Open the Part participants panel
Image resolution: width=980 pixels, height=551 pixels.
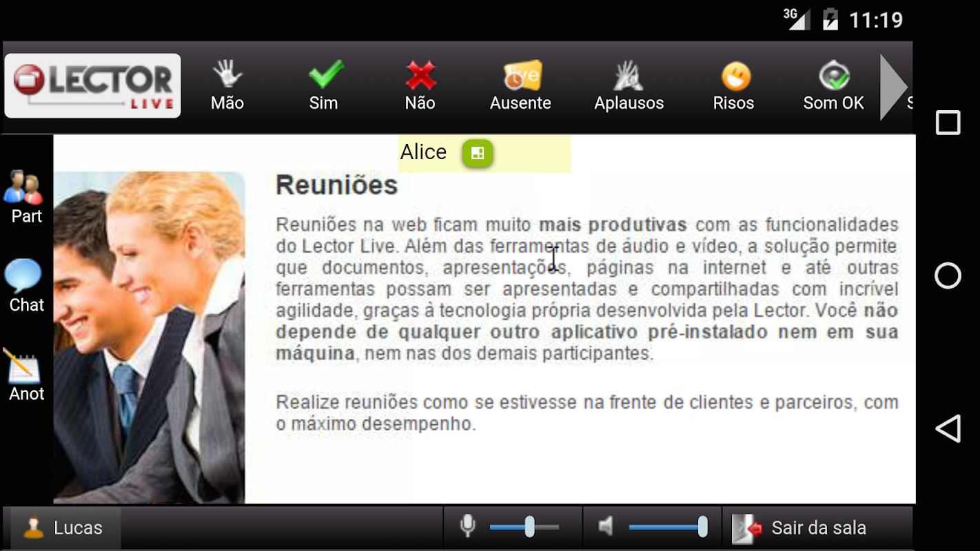click(26, 197)
